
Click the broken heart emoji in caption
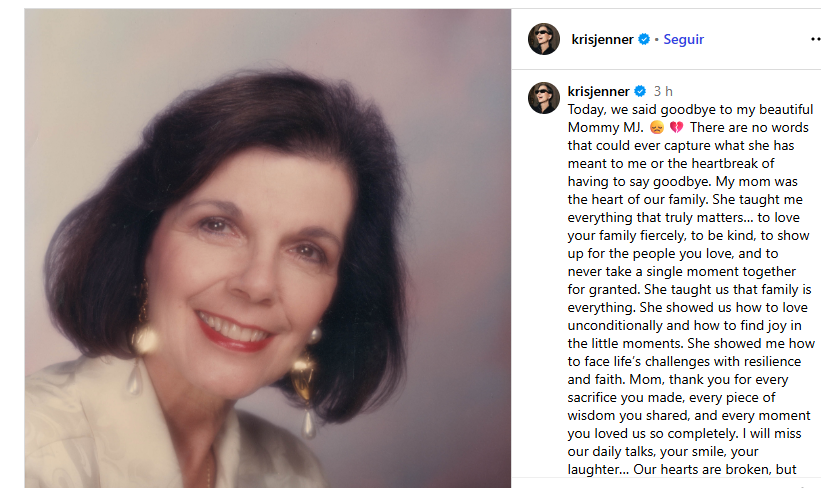(676, 127)
